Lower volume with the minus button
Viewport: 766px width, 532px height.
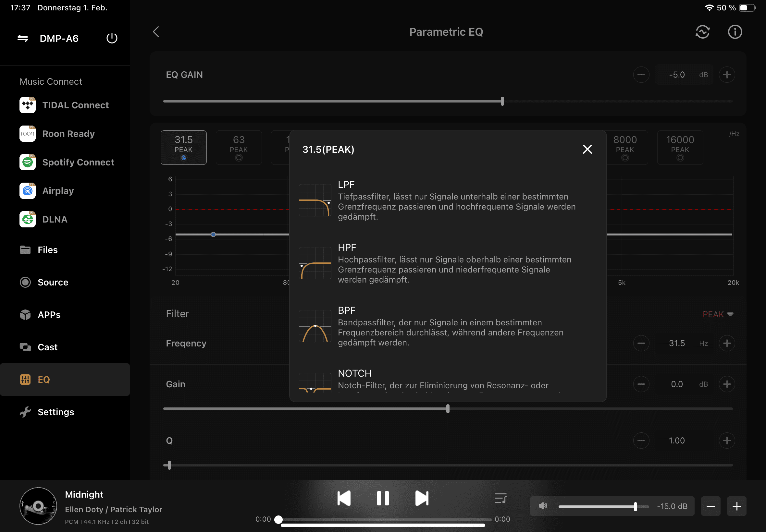[x=710, y=506]
